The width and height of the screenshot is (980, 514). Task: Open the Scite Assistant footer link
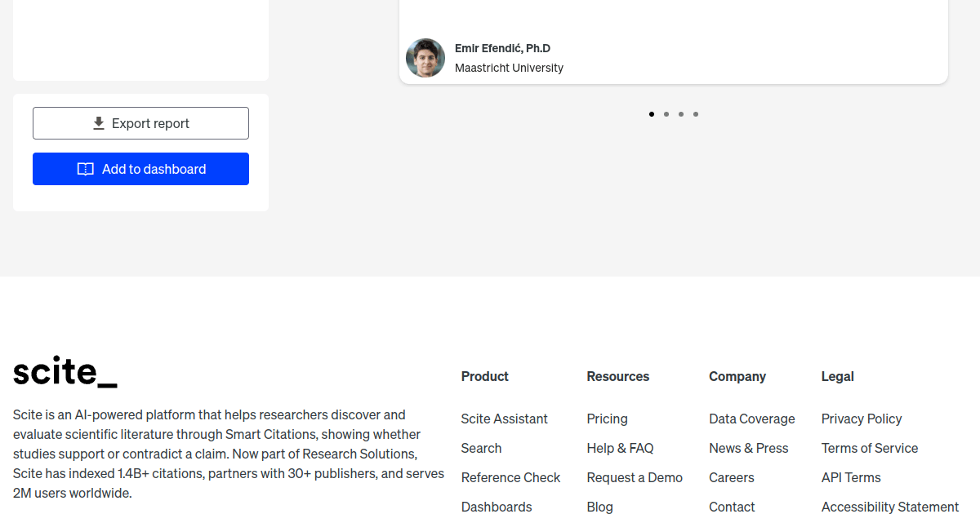[504, 419]
